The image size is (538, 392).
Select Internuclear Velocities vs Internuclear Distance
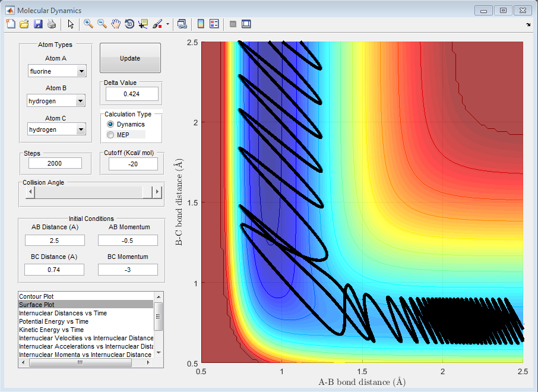(x=86, y=338)
